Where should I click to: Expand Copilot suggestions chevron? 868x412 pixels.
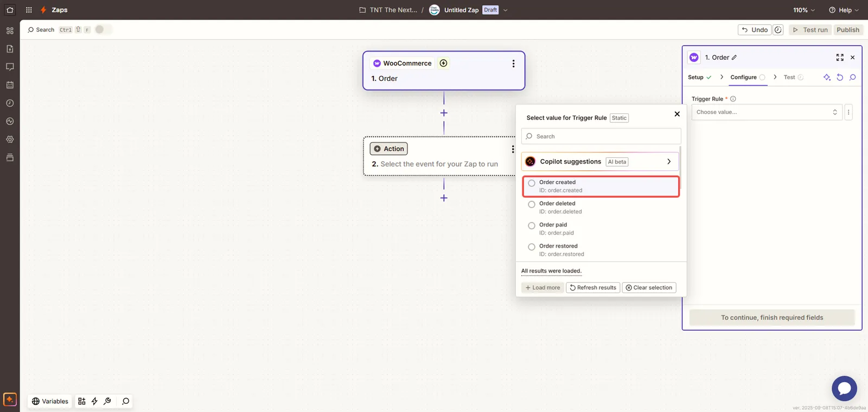[x=669, y=162]
